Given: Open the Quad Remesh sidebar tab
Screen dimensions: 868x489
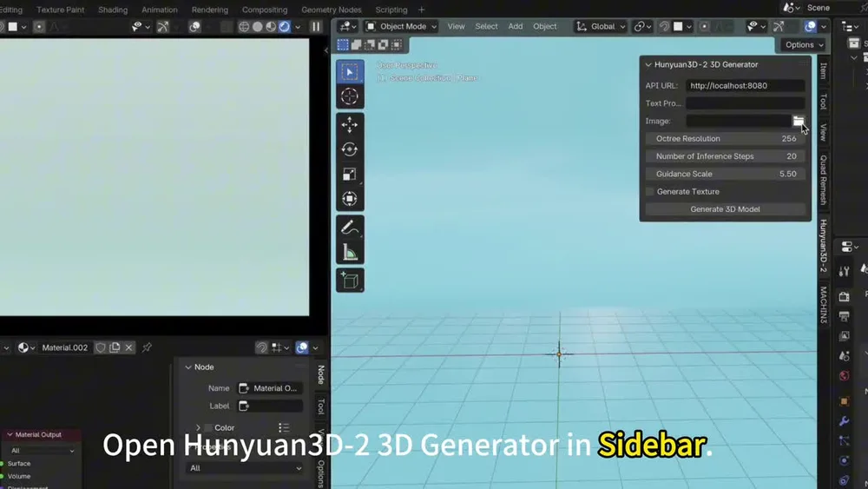Looking at the screenshot, I should coord(823,180).
